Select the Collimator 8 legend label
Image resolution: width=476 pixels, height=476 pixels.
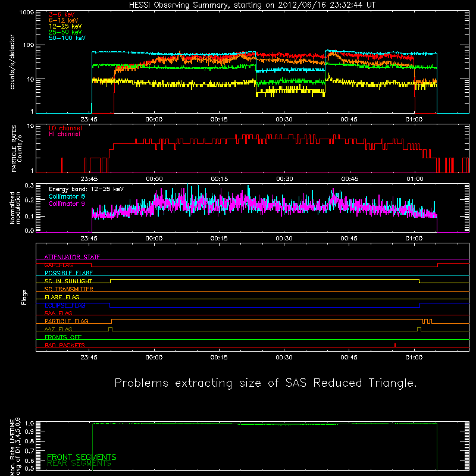pos(67,197)
